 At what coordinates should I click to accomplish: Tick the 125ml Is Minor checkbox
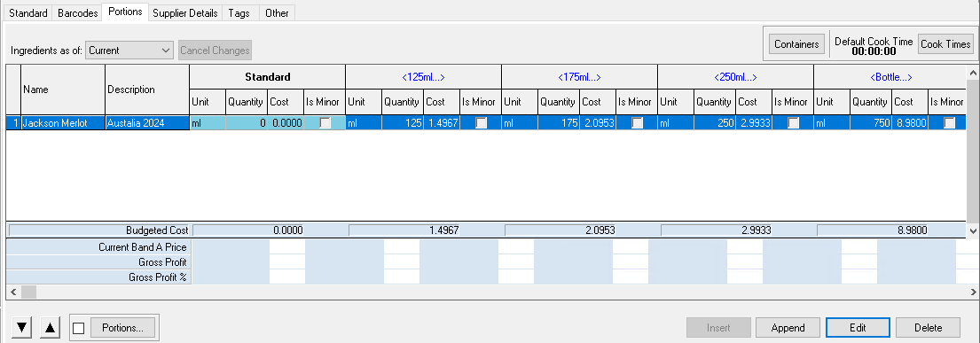482,123
